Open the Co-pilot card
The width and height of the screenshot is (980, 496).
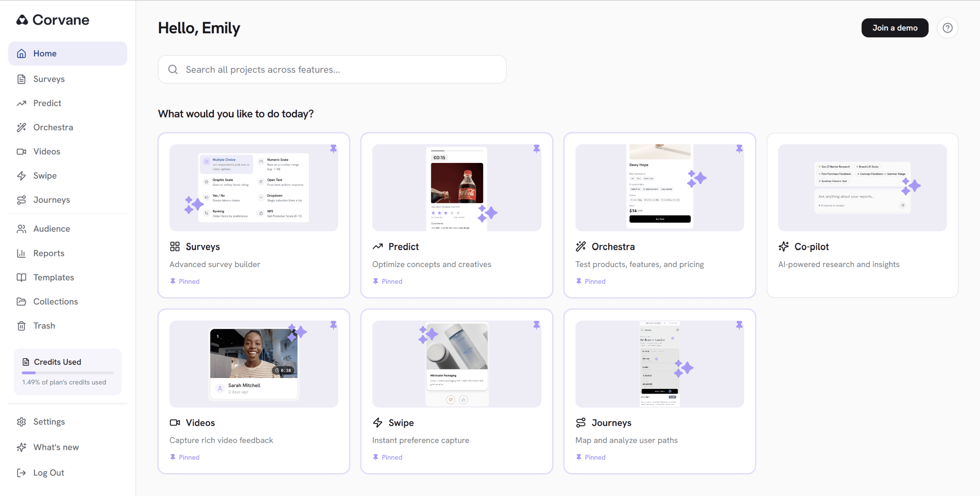pos(862,215)
